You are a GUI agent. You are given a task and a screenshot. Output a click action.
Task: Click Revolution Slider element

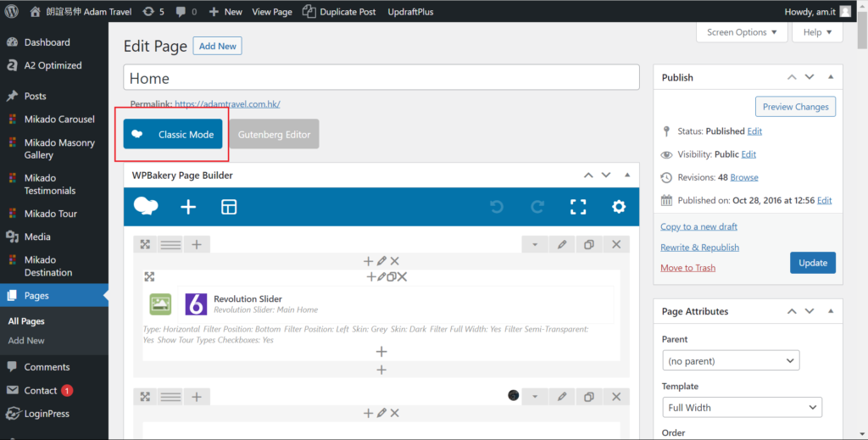click(x=396, y=304)
